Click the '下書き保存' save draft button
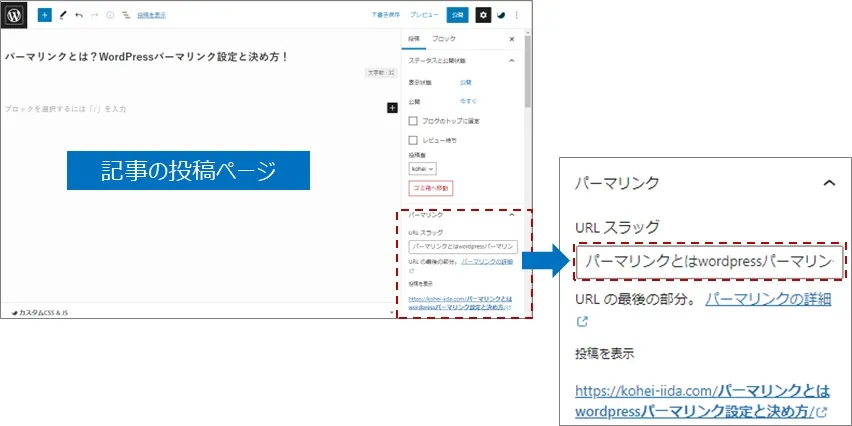The width and height of the screenshot is (852, 426). coord(386,15)
